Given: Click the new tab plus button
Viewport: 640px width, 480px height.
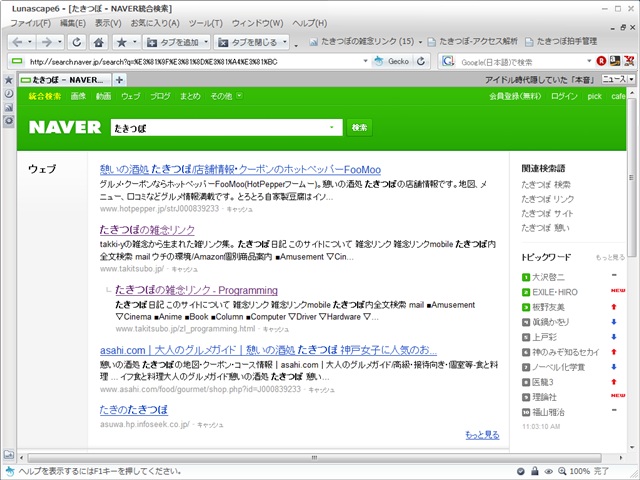Looking at the screenshot, I should [119, 79].
